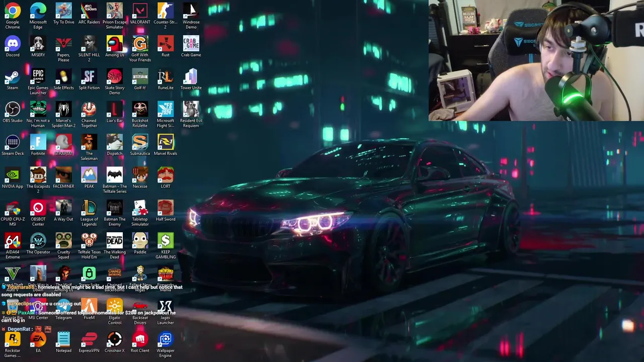Open the Counter-Strike 2 shortcut
Viewport: 644px width, 362px height.
166,11
